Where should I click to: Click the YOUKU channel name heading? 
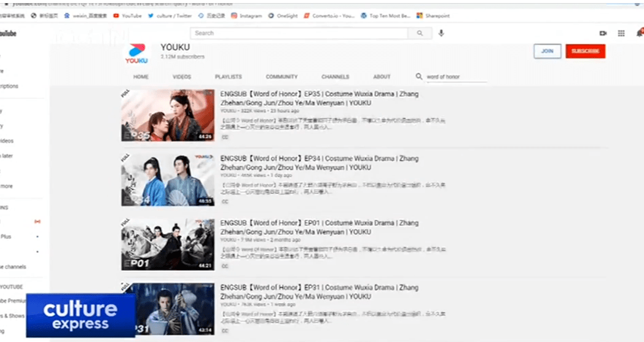click(175, 47)
